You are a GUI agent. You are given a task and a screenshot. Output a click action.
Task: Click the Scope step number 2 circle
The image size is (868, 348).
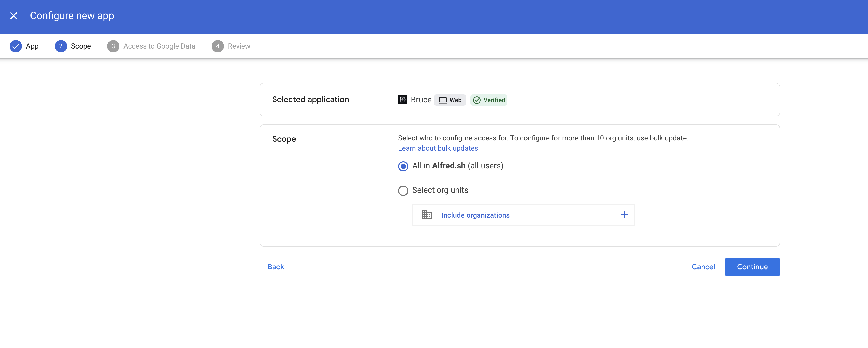pos(61,46)
